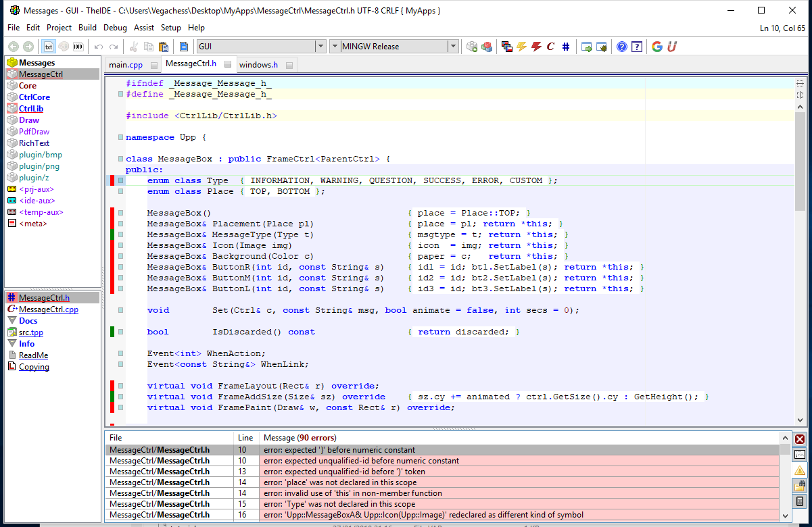The height and width of the screenshot is (527, 812).
Task: Open the Calculator pane in bottom panel
Action: click(800, 501)
